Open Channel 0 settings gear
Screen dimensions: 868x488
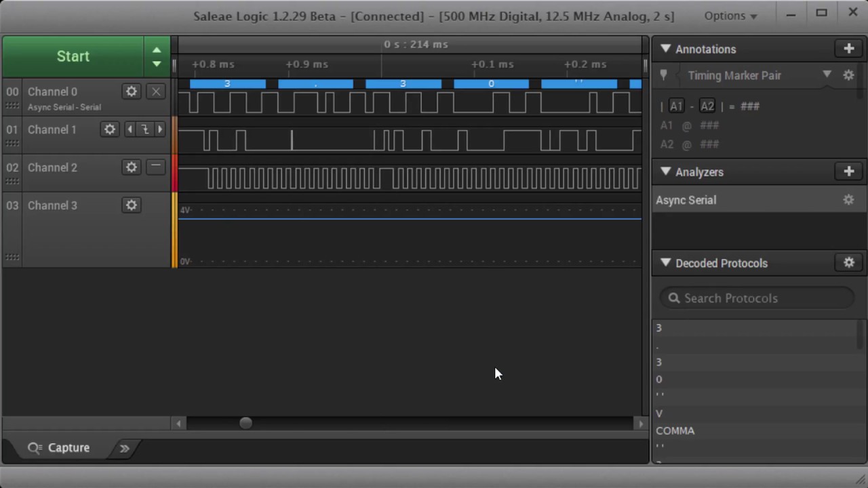pos(132,91)
